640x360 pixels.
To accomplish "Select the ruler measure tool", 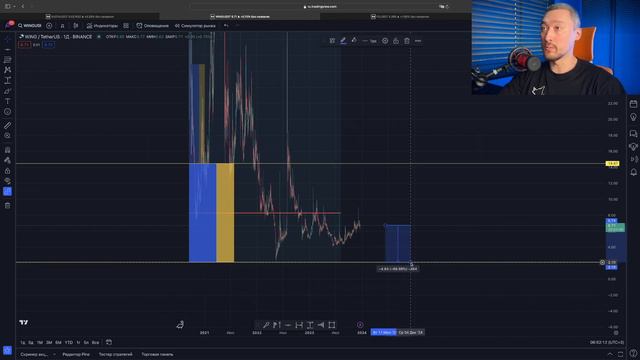I will coord(7,125).
